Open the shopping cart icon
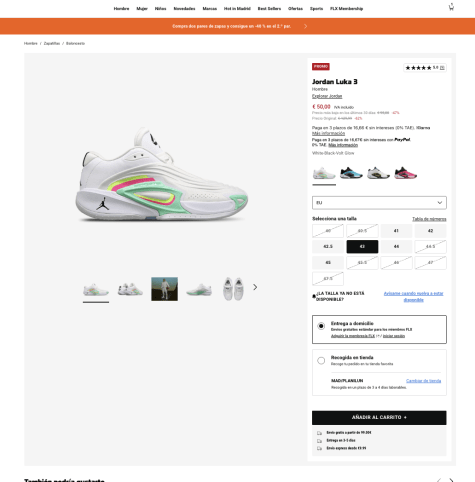This screenshot has width=475, height=482. [x=451, y=7]
